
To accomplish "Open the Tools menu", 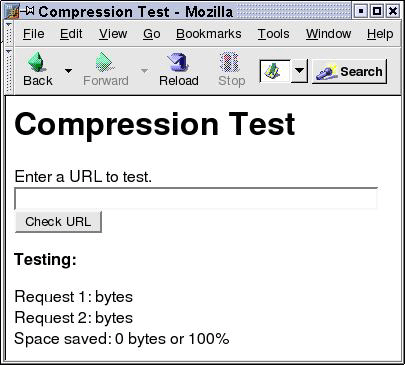I will (x=273, y=34).
